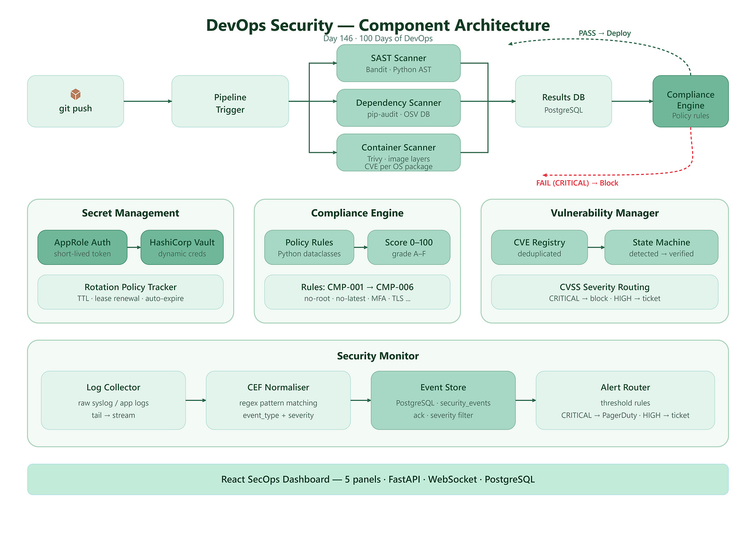Viewport: 756px width, 536px height.
Task: Open the Results DB PostgreSQL box
Action: pyautogui.click(x=563, y=101)
